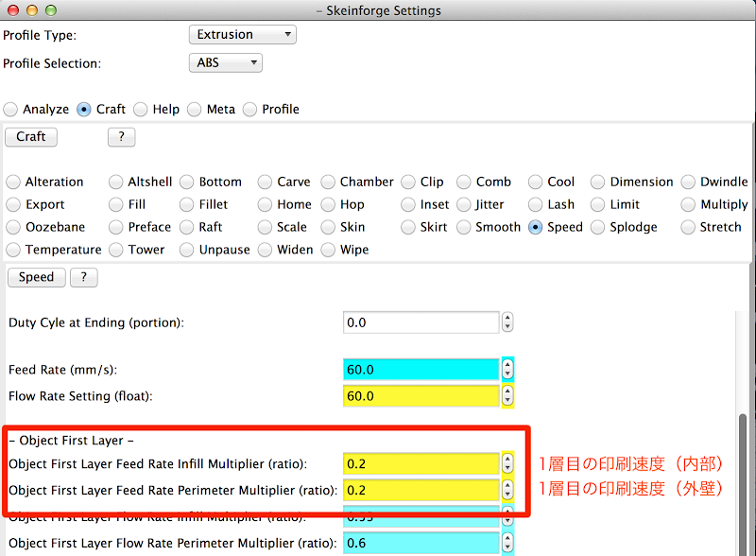This screenshot has width=756, height=556.
Task: Show the Stretch tool settings
Action: point(688,227)
